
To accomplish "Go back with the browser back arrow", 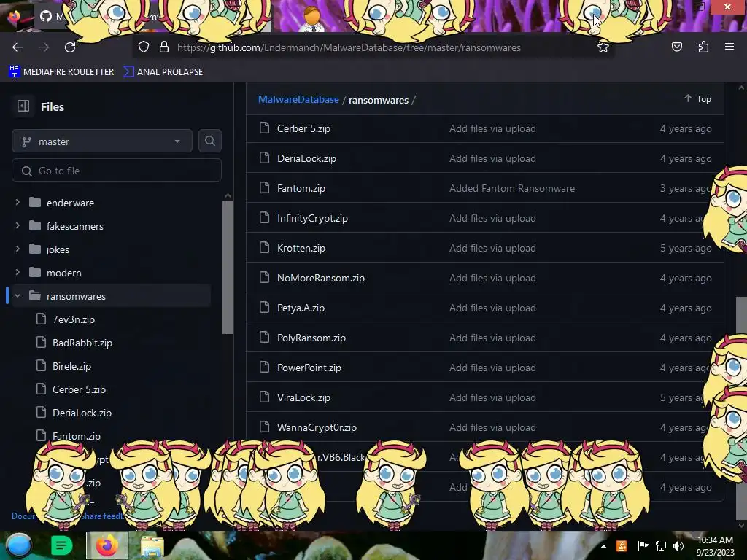I will [x=18, y=47].
